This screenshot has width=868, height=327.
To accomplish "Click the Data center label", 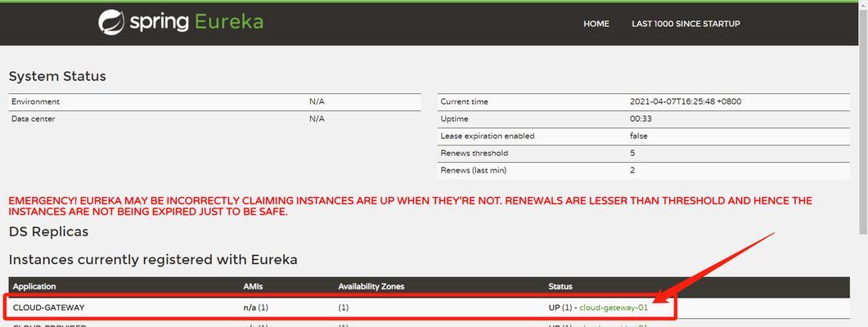I will 34,119.
